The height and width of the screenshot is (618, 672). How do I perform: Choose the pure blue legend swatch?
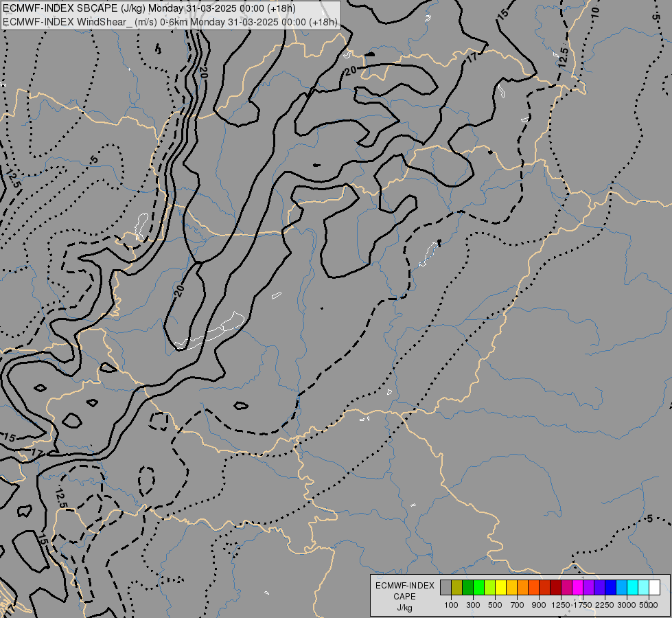coord(611,587)
